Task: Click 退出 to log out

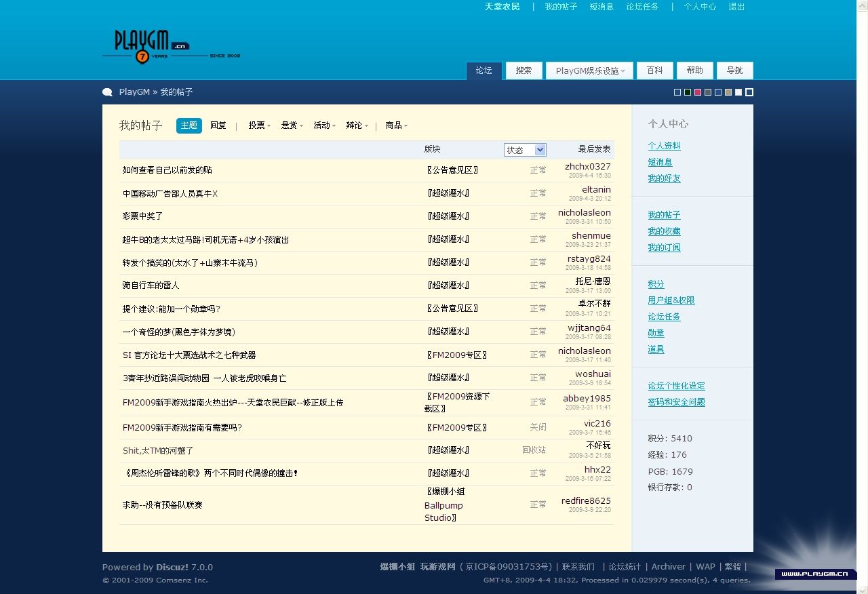Action: pyautogui.click(x=736, y=7)
